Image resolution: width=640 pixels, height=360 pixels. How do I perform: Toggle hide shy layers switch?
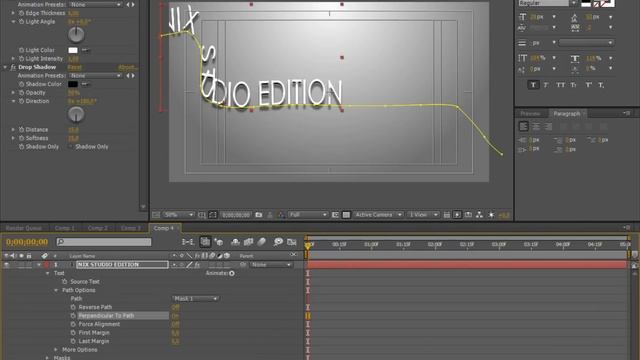(x=235, y=242)
